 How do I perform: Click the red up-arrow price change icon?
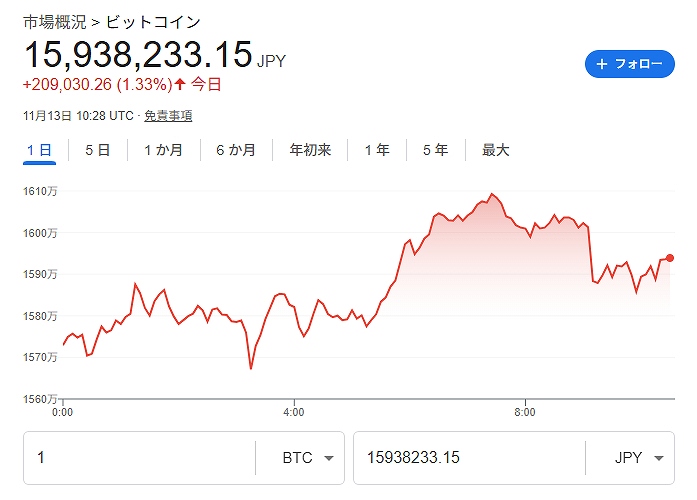tap(180, 84)
